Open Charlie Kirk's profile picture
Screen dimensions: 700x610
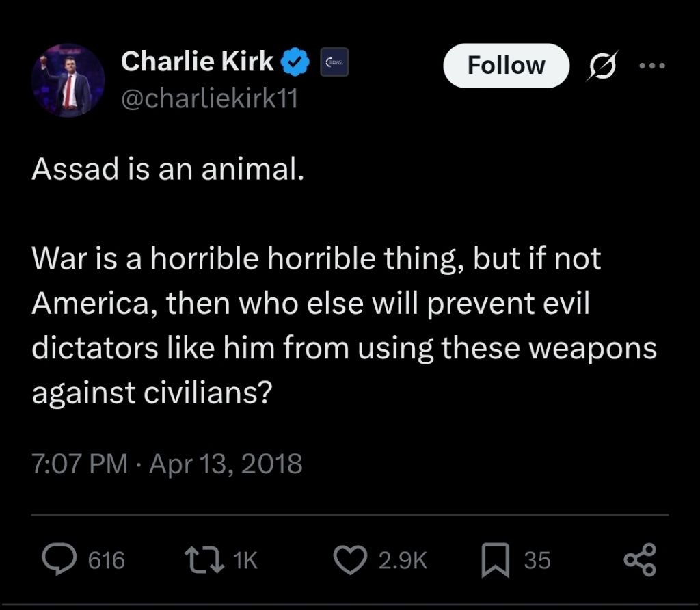tap(68, 81)
